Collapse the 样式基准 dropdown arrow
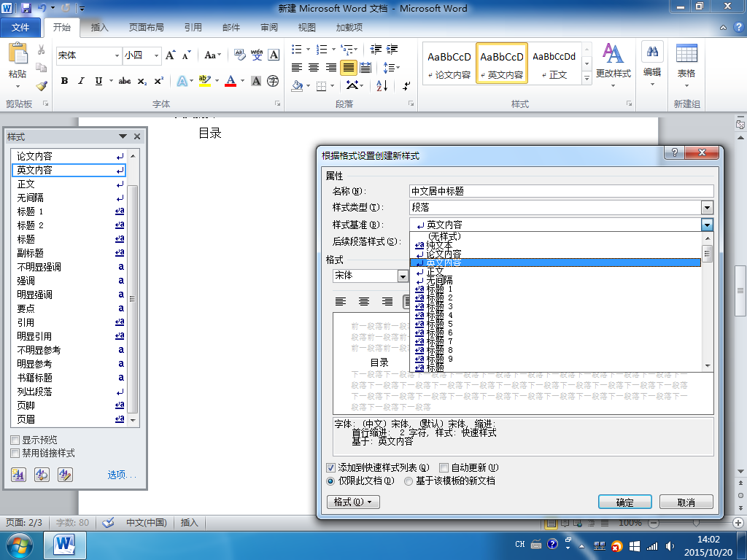The height and width of the screenshot is (560, 747). [x=707, y=225]
